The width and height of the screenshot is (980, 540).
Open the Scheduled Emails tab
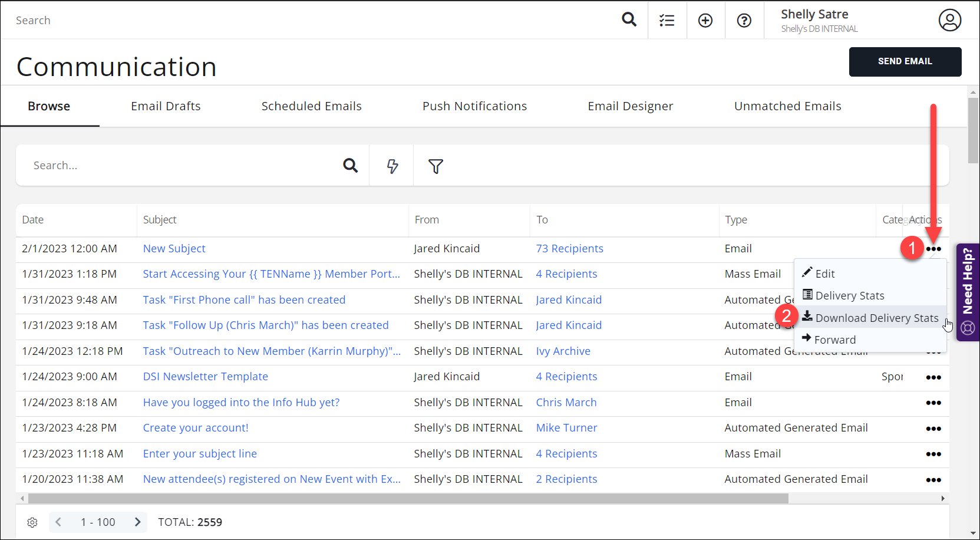[x=311, y=106]
